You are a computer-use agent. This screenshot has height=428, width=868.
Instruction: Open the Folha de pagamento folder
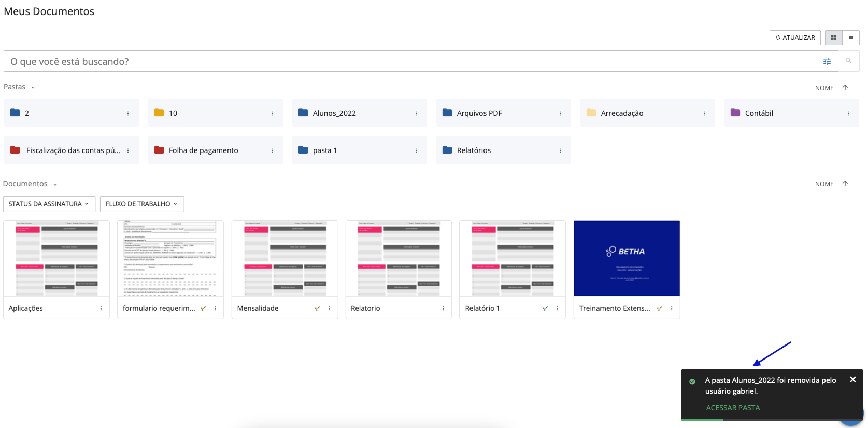coord(203,150)
